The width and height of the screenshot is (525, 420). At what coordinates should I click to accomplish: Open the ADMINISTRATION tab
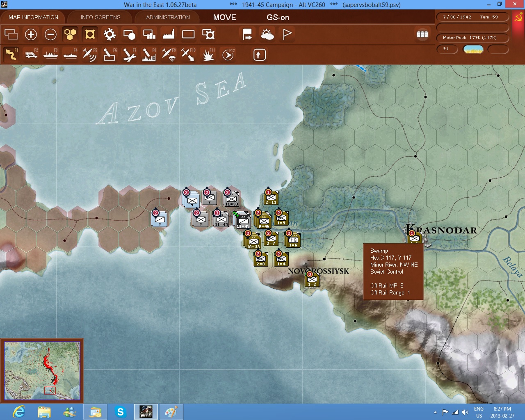point(168,17)
